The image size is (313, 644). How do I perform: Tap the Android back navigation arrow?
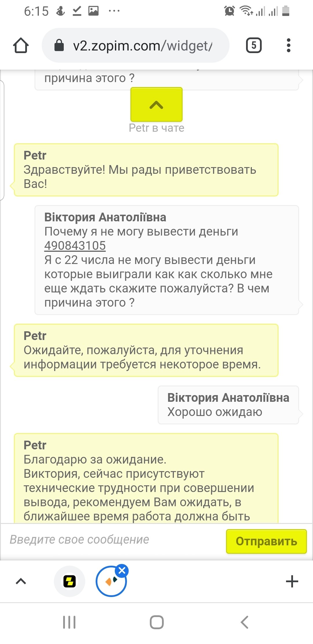pos(244,622)
